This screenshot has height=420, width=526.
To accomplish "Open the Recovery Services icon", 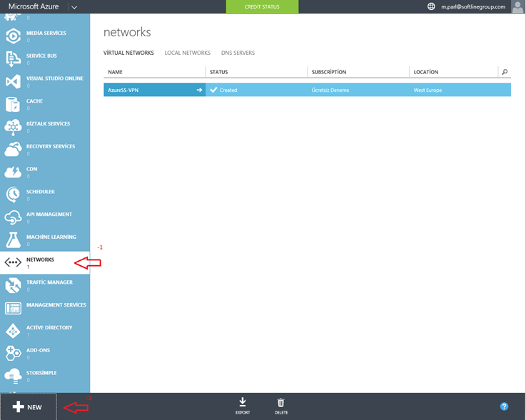I will click(13, 150).
